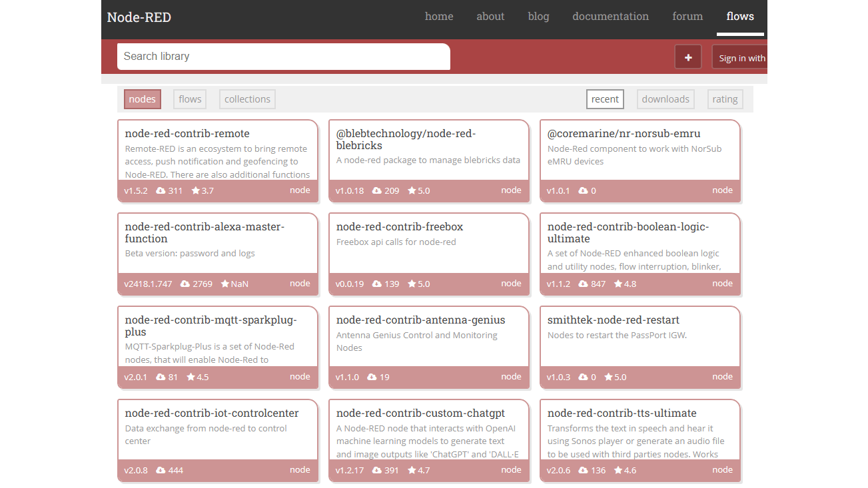Screen dimensions: 868x488
Task: Open node-red-contrib-antenna-genius package
Action: (421, 320)
